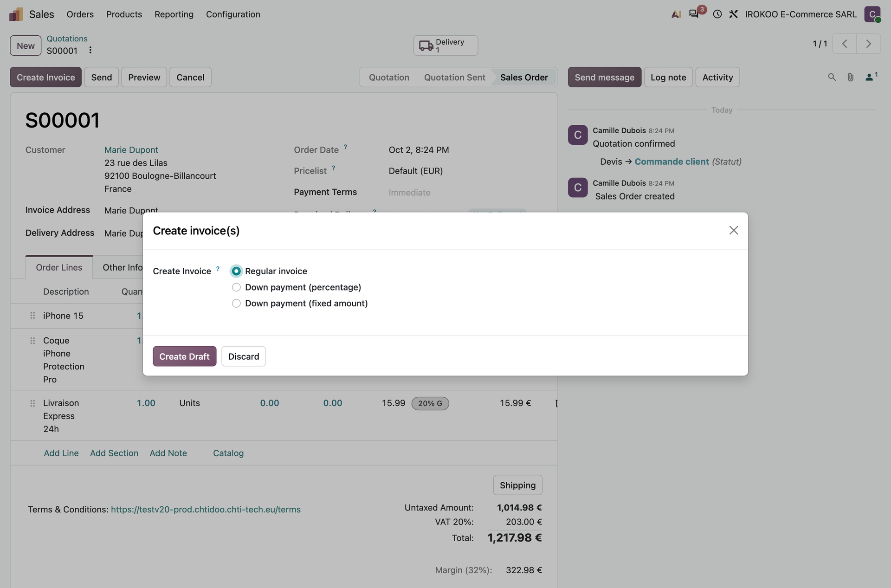Go to previous record arrow
The width and height of the screenshot is (891, 588).
(845, 44)
